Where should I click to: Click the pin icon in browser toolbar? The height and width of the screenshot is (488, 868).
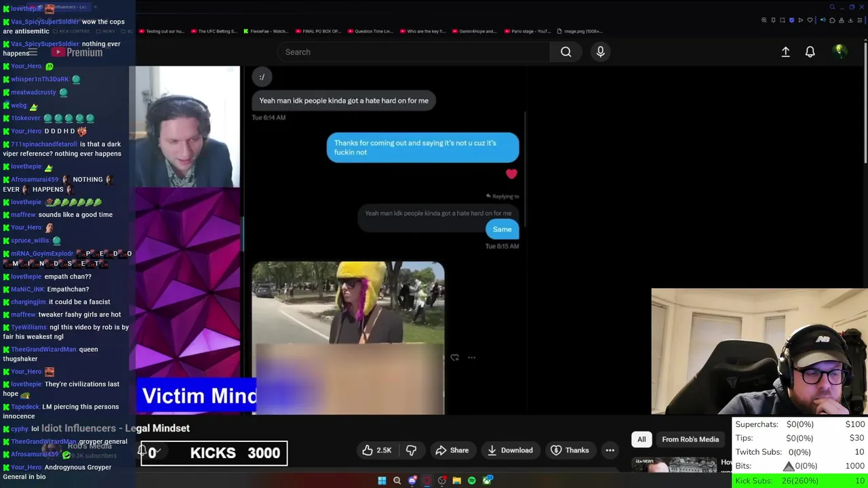(x=773, y=20)
